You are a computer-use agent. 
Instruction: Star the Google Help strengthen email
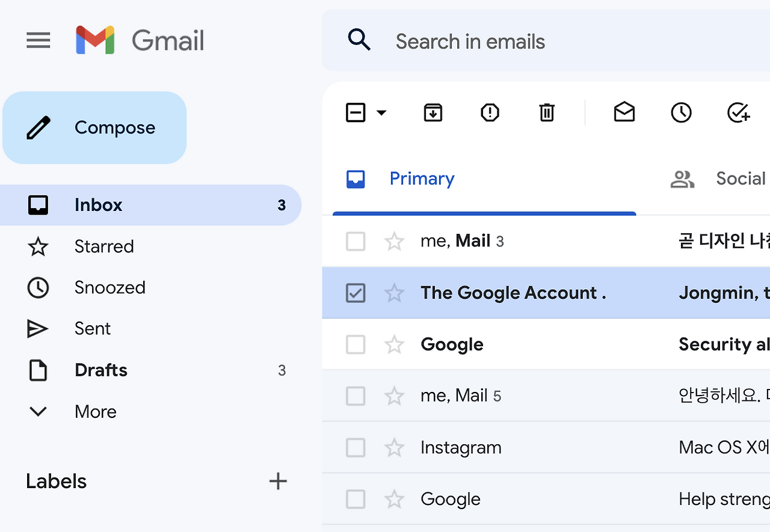click(x=394, y=500)
